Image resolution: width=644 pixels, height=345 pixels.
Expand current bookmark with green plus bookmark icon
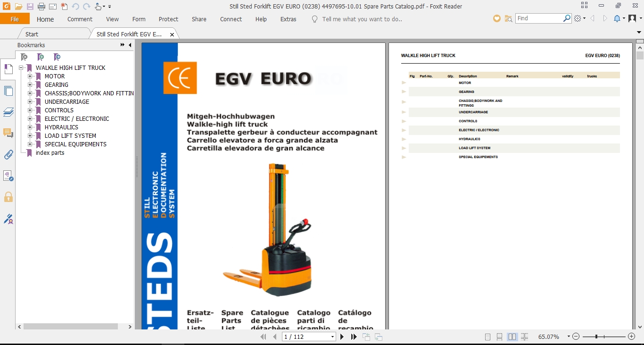pos(41,57)
